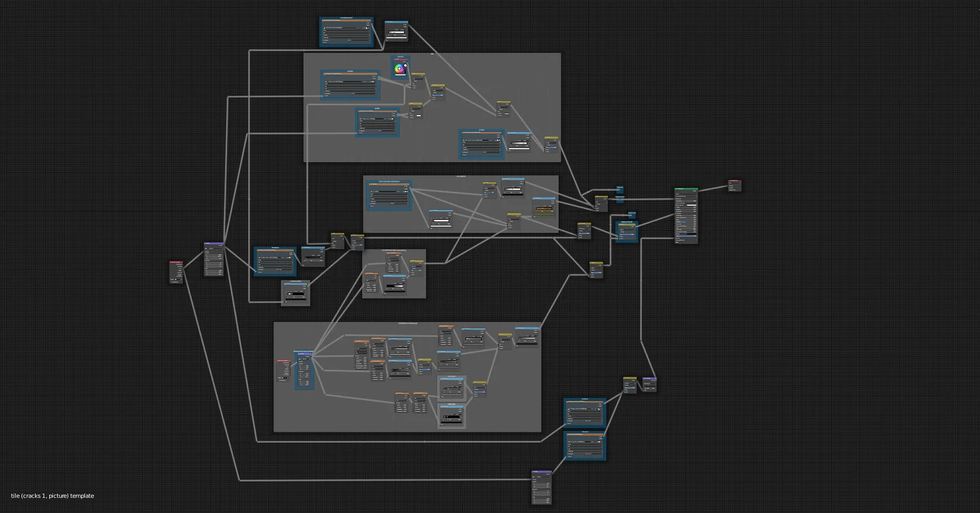
Task: Click image browse icon in topmost Image Texture node
Action: coord(323,28)
